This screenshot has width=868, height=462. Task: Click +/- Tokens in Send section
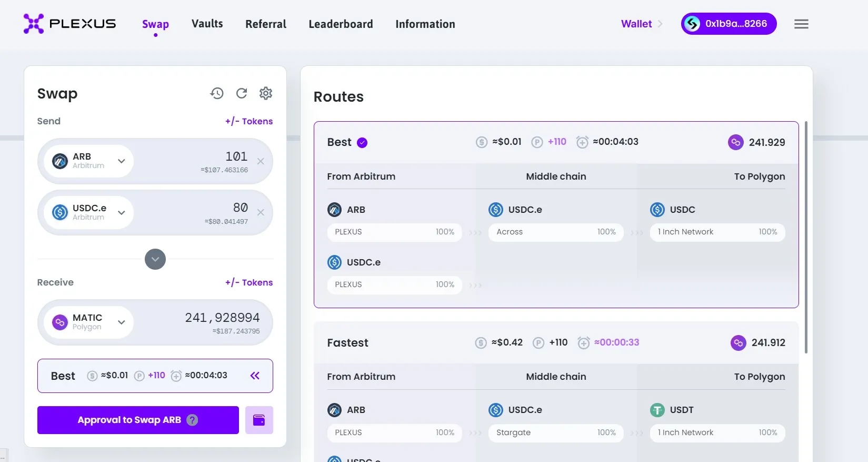pyautogui.click(x=249, y=121)
